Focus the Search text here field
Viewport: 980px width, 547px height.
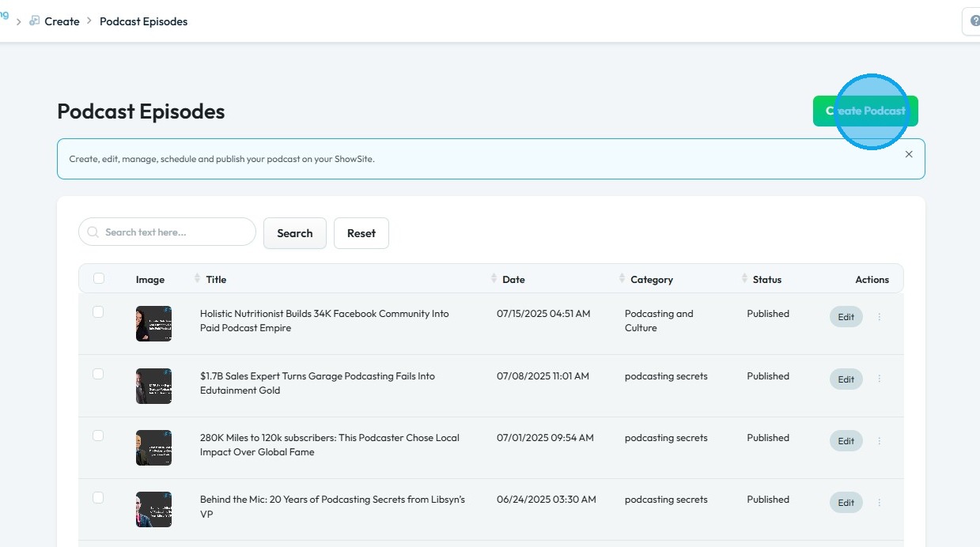pyautogui.click(x=176, y=232)
